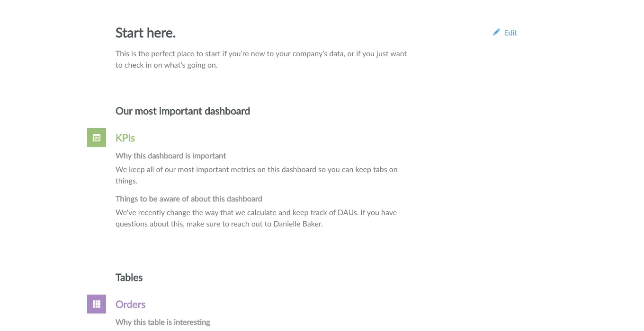The width and height of the screenshot is (644, 331).
Task: Open the KPIs dashboard link
Action: pos(125,138)
